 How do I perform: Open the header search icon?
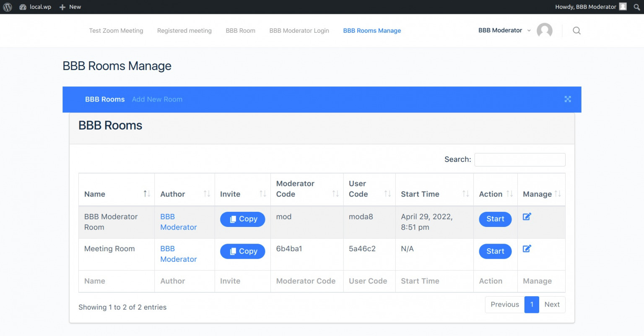point(576,31)
